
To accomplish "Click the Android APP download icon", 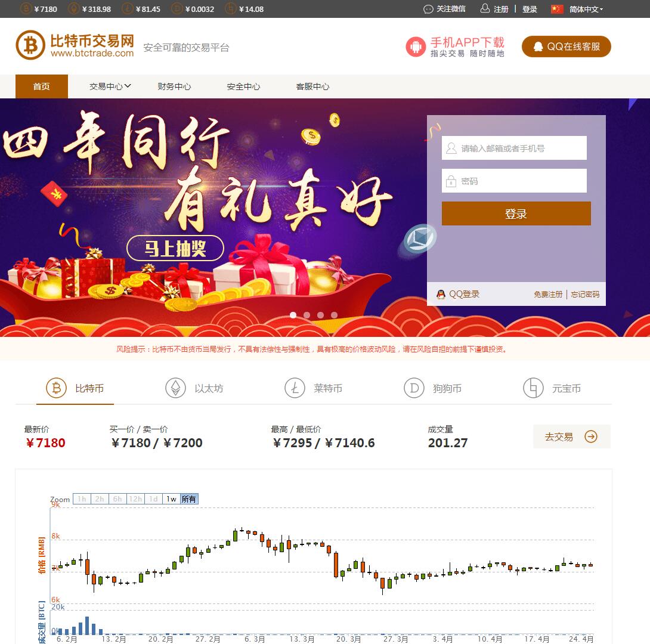I will pyautogui.click(x=416, y=47).
